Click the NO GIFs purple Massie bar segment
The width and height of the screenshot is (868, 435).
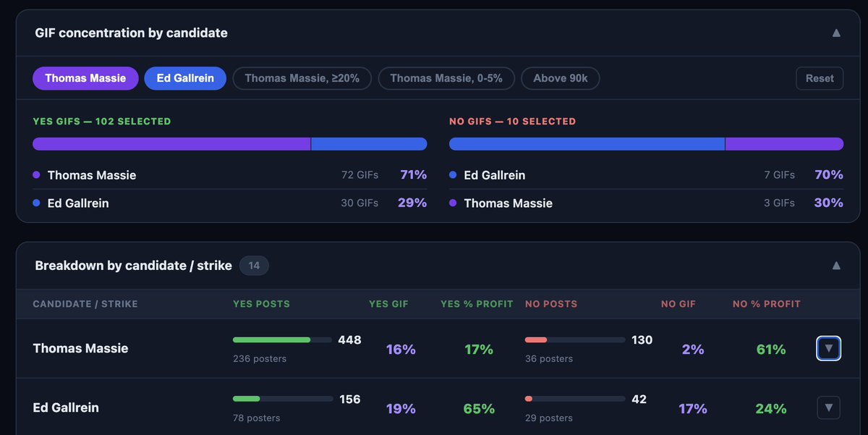coord(784,144)
